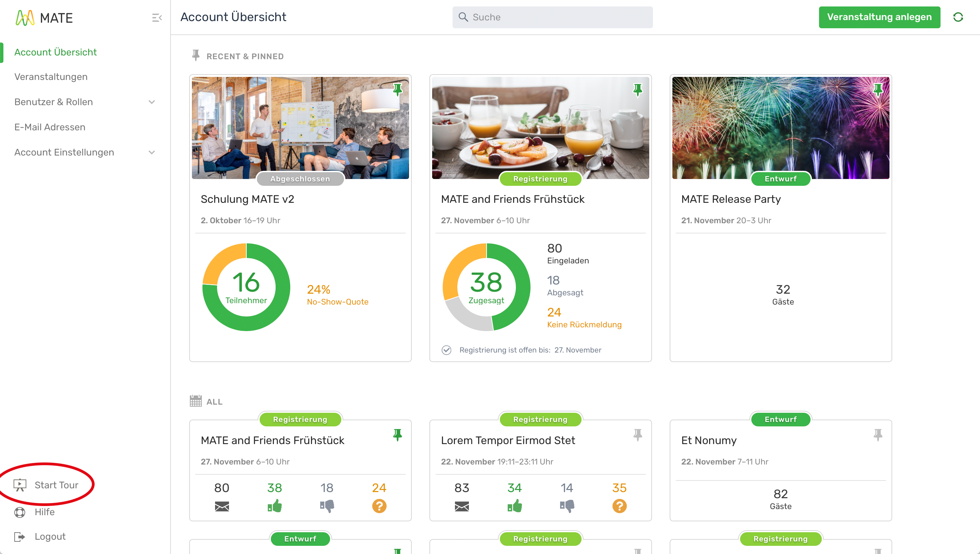980x554 pixels.
Task: Select Benutzer & Rollen menu item
Action: pos(54,102)
